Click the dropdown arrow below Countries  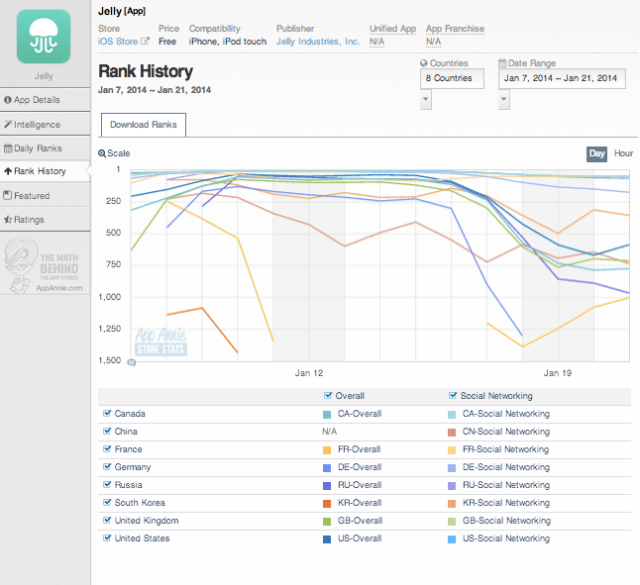pyautogui.click(x=426, y=99)
